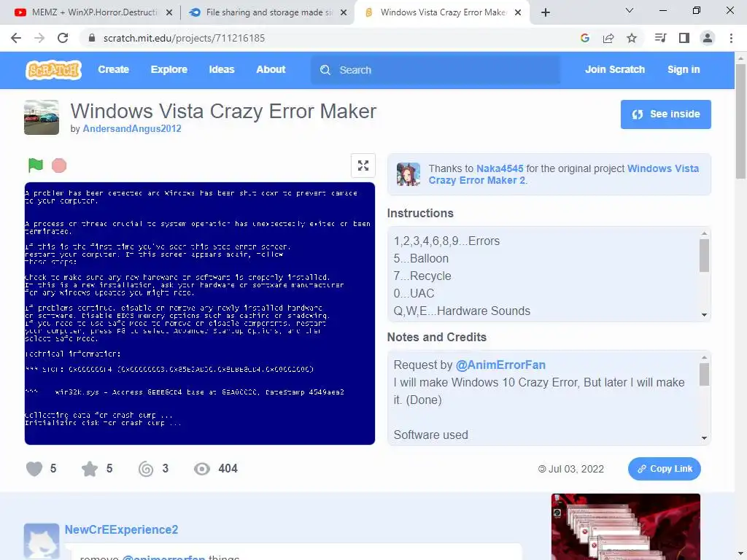Close the Windows Vista Crazy Error Maker tab
747x560 pixels.
(x=518, y=12)
